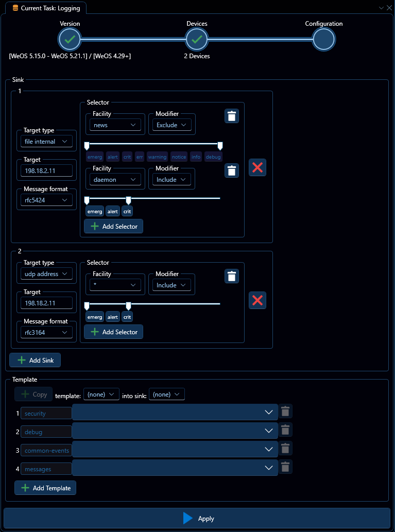
Task: Click sink 2 severity slider handle at crit
Action: (x=128, y=306)
